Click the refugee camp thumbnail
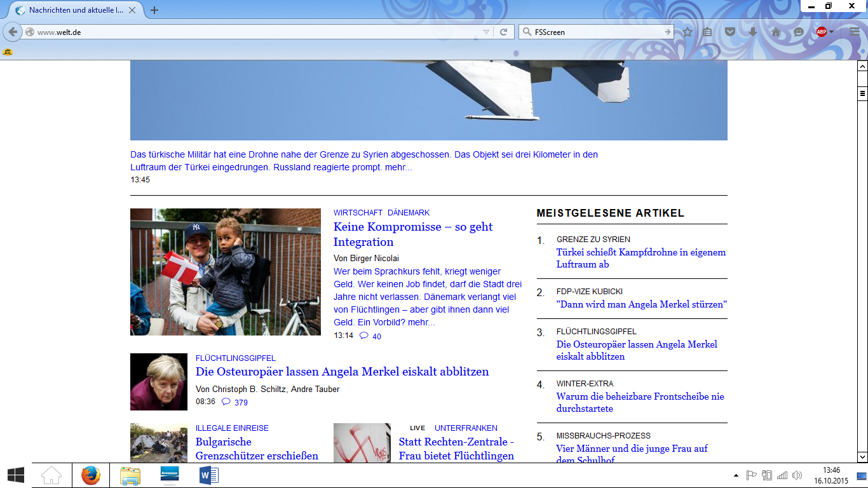The width and height of the screenshot is (868, 488). coord(159,442)
